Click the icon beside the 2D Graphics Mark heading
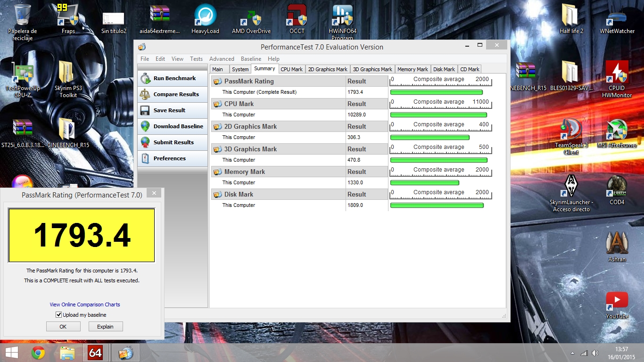 pos(217,126)
